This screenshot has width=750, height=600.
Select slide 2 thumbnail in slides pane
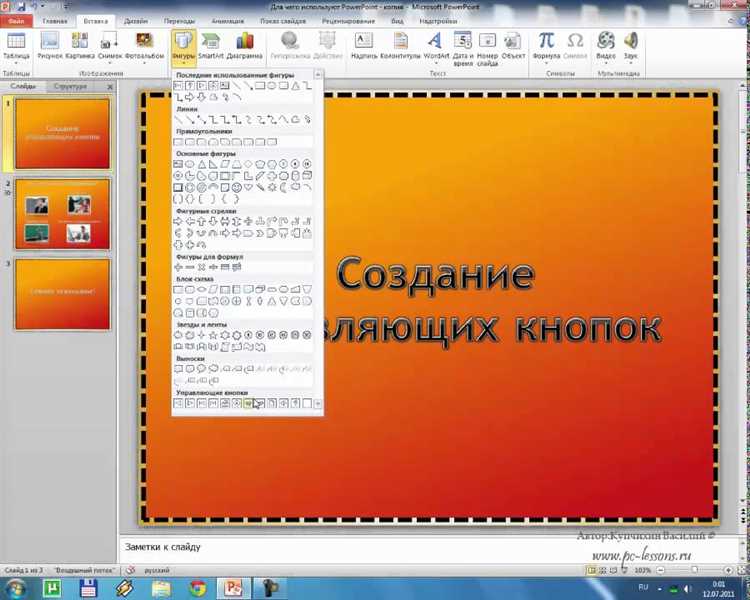62,216
